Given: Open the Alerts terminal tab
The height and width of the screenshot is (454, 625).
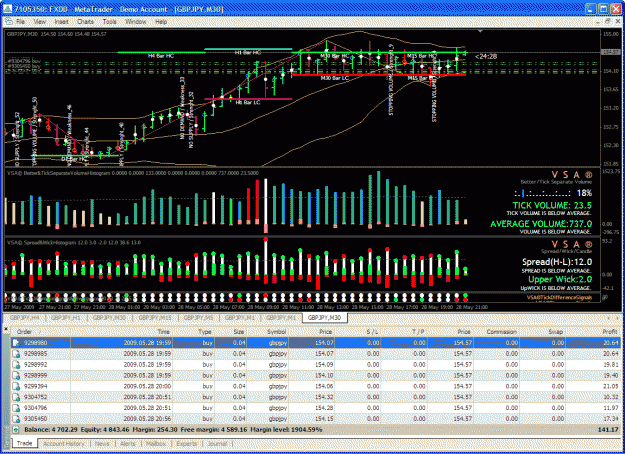Looking at the screenshot, I should (128, 443).
